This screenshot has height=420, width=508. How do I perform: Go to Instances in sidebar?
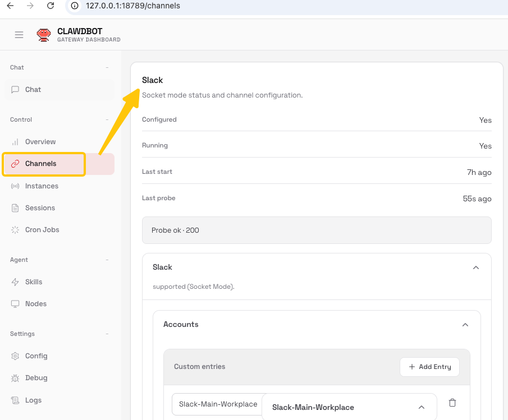point(42,186)
